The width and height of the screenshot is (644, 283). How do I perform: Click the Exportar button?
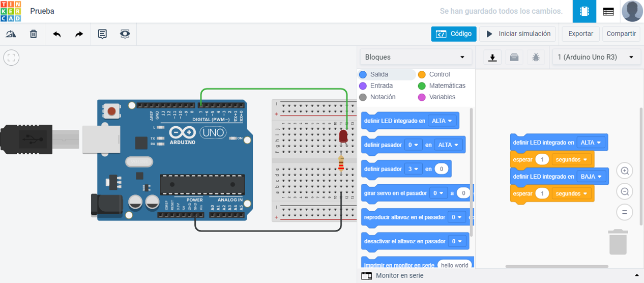point(580,34)
